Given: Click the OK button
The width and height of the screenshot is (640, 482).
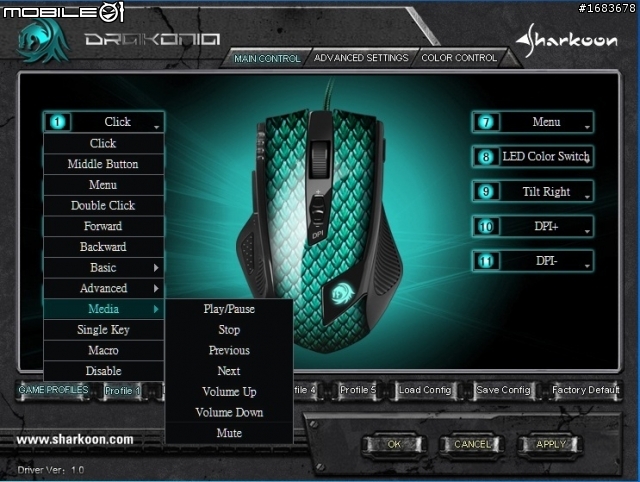Looking at the screenshot, I should [x=394, y=444].
